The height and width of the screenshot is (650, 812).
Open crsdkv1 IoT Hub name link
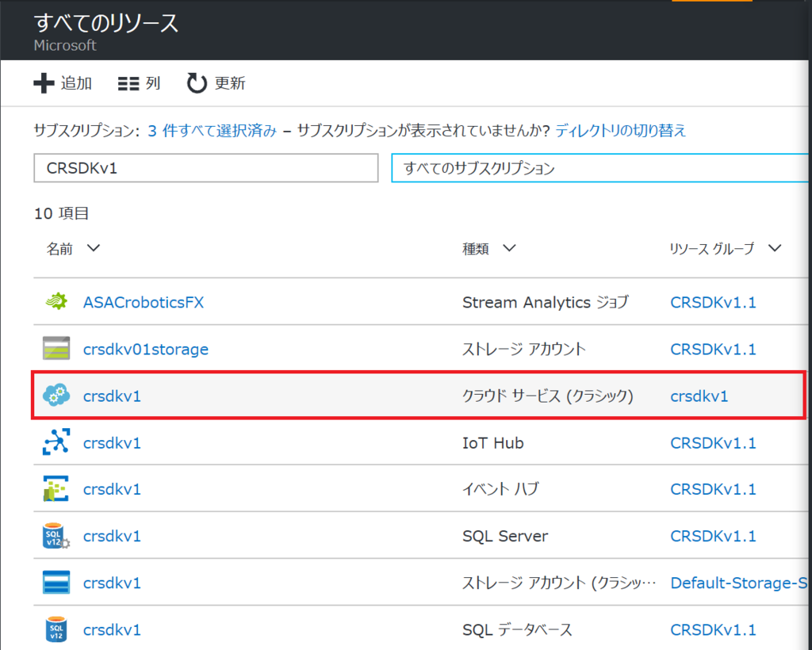[x=112, y=443]
